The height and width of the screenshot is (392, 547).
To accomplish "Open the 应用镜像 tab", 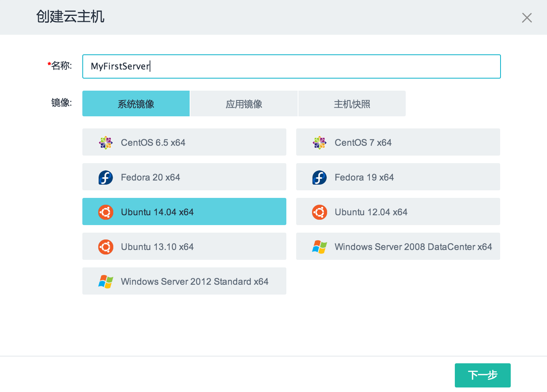I will [244, 103].
